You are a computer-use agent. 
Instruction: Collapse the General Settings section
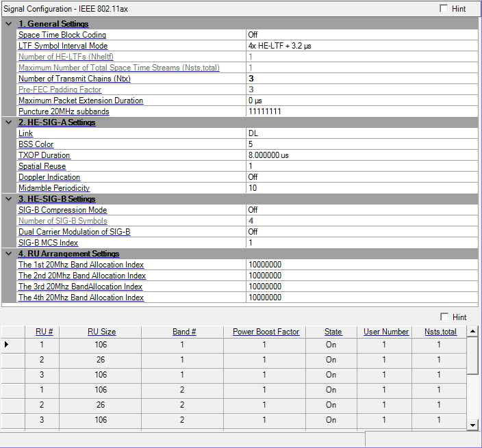pyautogui.click(x=8, y=24)
